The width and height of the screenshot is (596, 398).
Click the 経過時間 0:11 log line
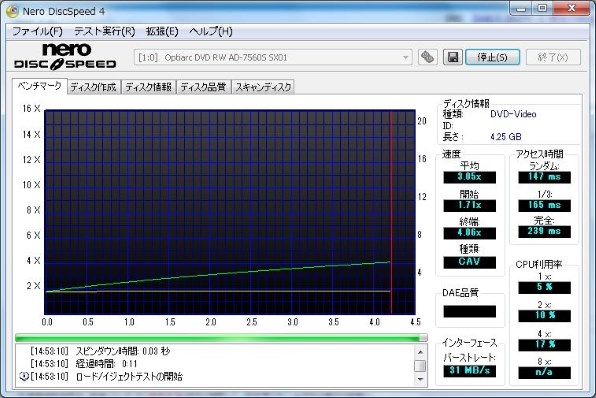[x=83, y=364]
